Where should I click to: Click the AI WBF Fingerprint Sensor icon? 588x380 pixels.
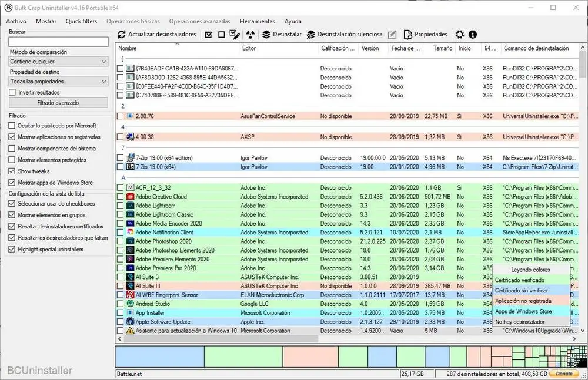[x=130, y=295]
